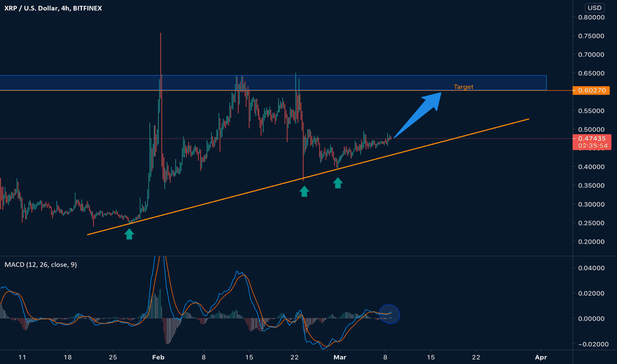This screenshot has height=364, width=617.
Task: Click the 0.04000 MACD axis value
Action: pos(591,268)
